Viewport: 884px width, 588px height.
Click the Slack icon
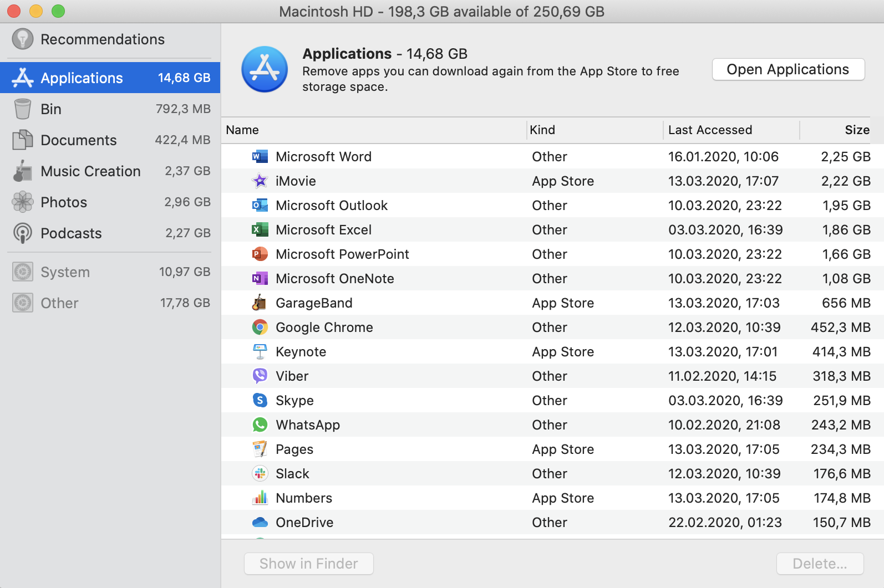(x=260, y=473)
